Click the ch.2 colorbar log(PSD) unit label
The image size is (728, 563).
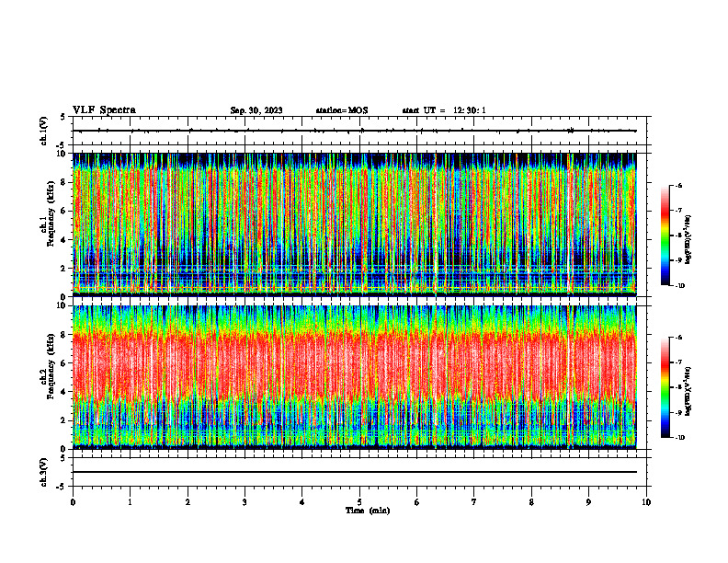point(688,391)
